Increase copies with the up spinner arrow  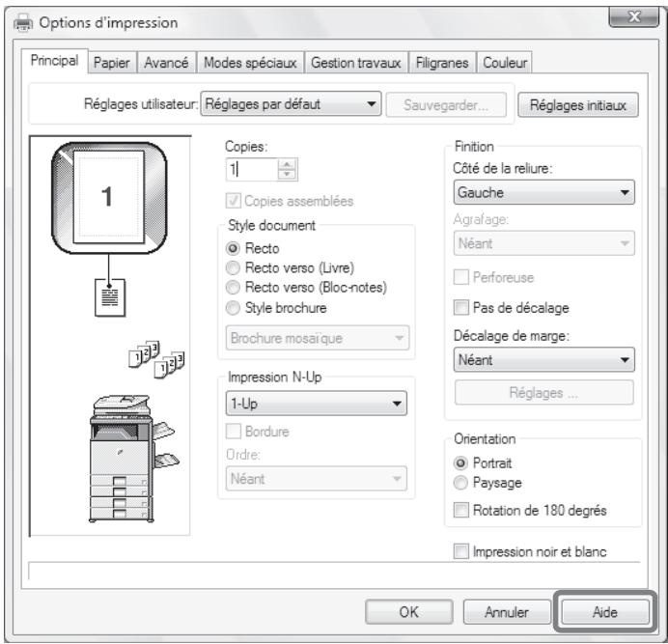point(287,165)
